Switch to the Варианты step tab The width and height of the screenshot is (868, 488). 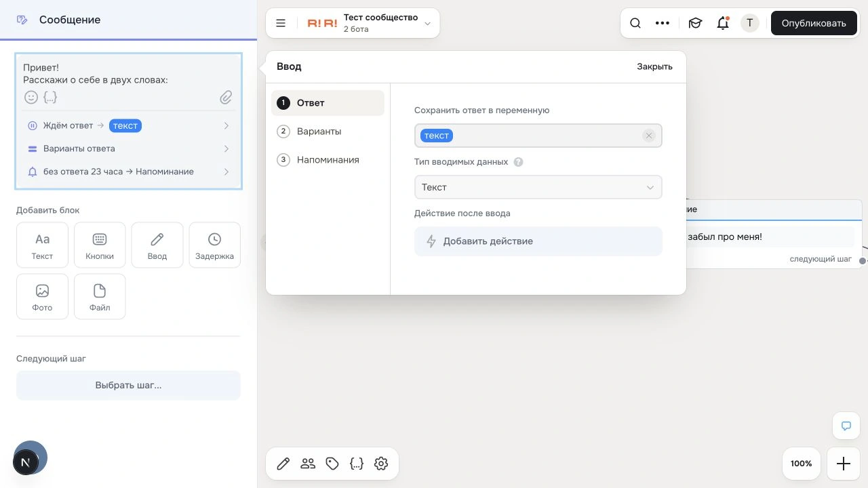tap(328, 131)
